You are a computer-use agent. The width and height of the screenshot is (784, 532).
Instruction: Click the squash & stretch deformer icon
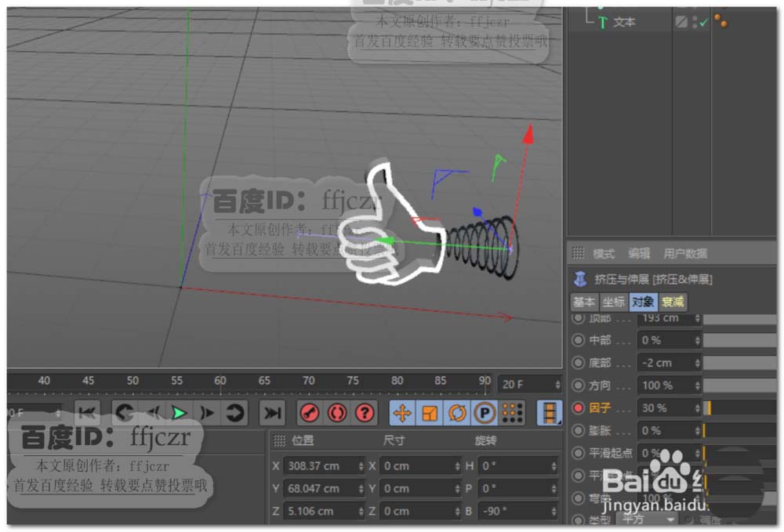point(580,279)
